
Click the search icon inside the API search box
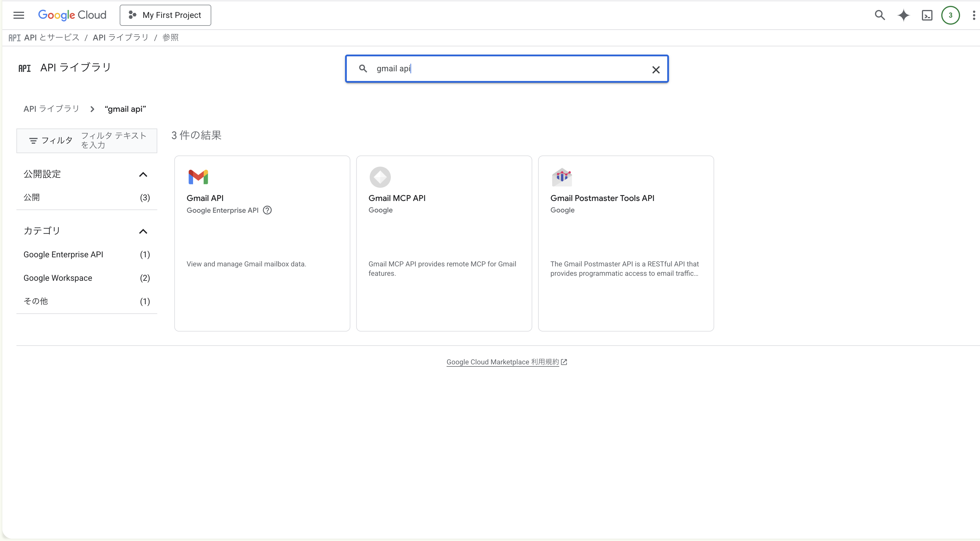[363, 68]
